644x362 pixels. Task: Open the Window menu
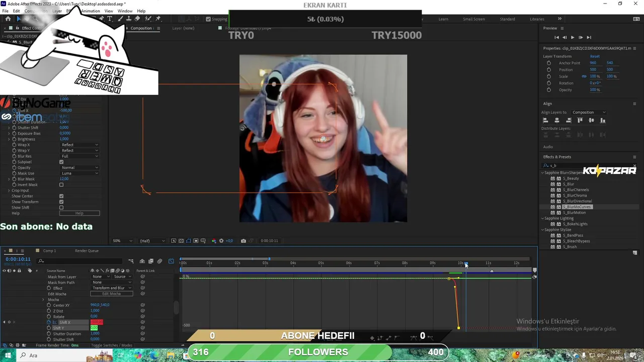click(125, 11)
